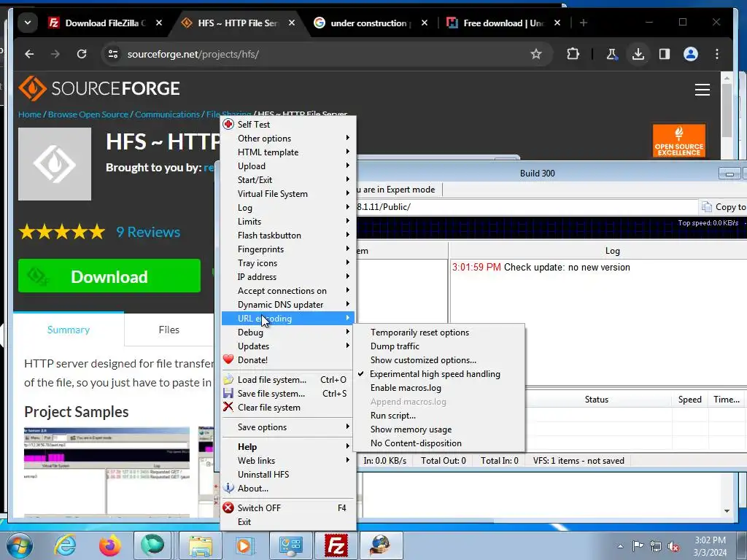Viewport: 747px width, 560px height.
Task: Click volume icon in system tray
Action: (673, 546)
